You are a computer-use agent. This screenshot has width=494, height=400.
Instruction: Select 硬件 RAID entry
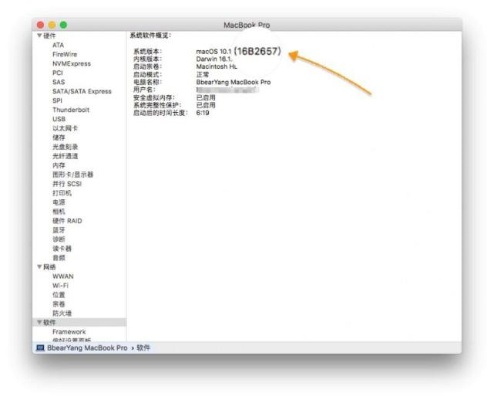(67, 221)
